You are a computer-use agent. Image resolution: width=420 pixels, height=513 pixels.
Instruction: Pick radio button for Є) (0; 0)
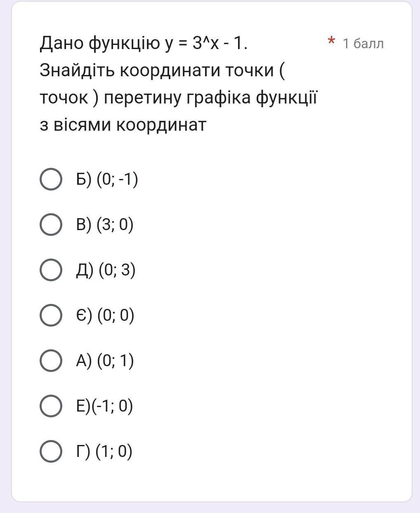click(51, 315)
